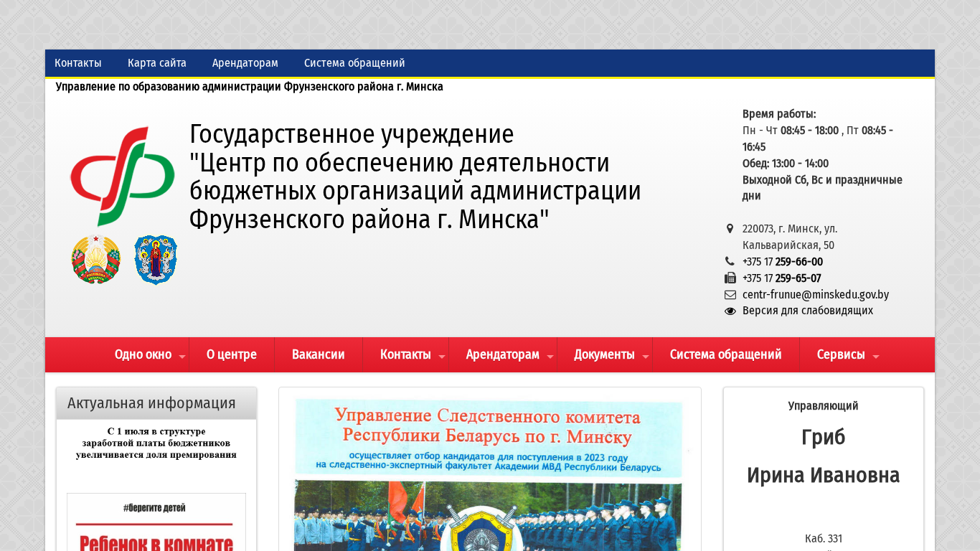The width and height of the screenshot is (980, 551).
Task: Click the Minsk city coat of arms
Action: (x=156, y=260)
